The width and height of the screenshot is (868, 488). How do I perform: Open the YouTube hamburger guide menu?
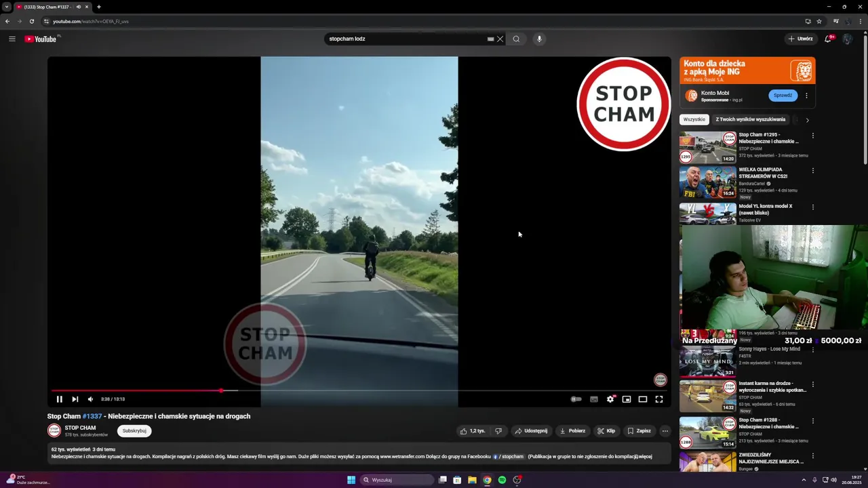[12, 39]
